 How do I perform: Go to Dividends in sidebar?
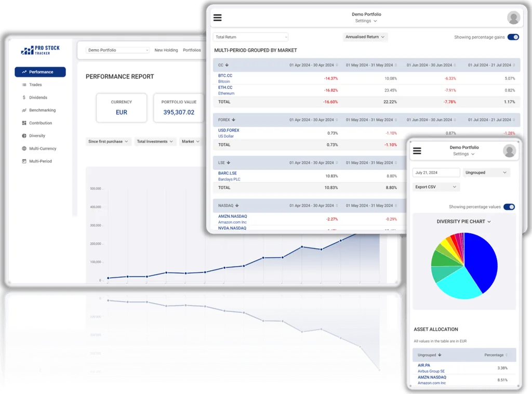38,97
